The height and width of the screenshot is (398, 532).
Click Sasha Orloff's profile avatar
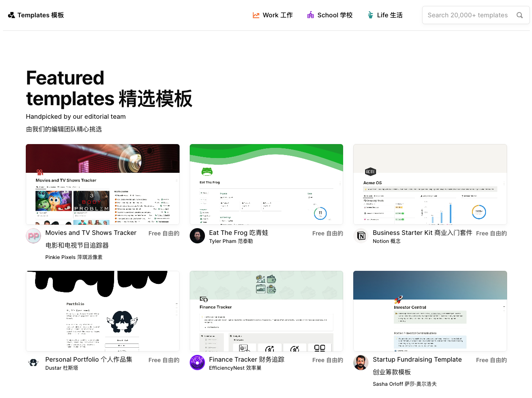(x=361, y=363)
